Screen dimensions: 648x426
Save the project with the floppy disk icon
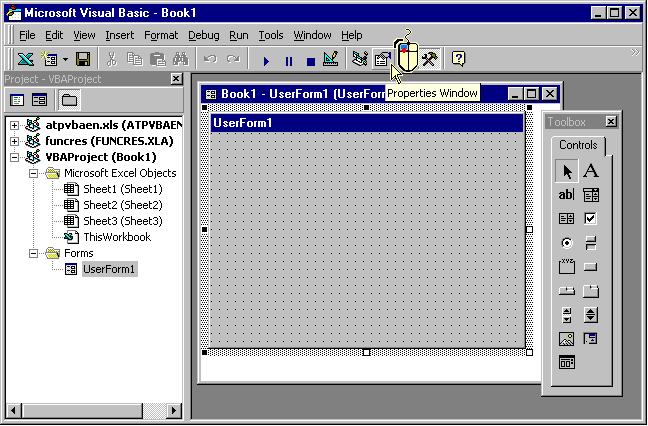coord(83,59)
